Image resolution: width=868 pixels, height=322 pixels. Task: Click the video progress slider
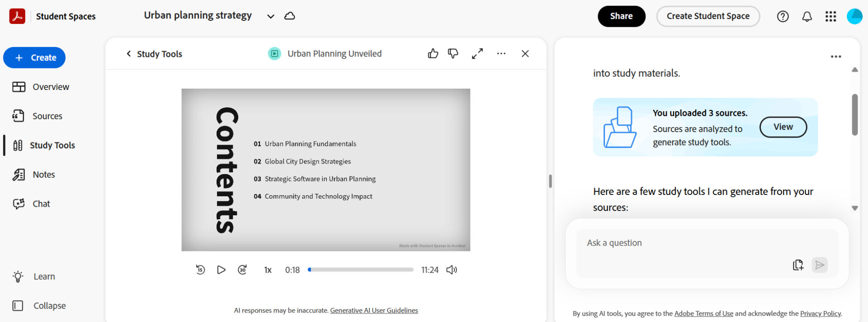pyautogui.click(x=361, y=270)
